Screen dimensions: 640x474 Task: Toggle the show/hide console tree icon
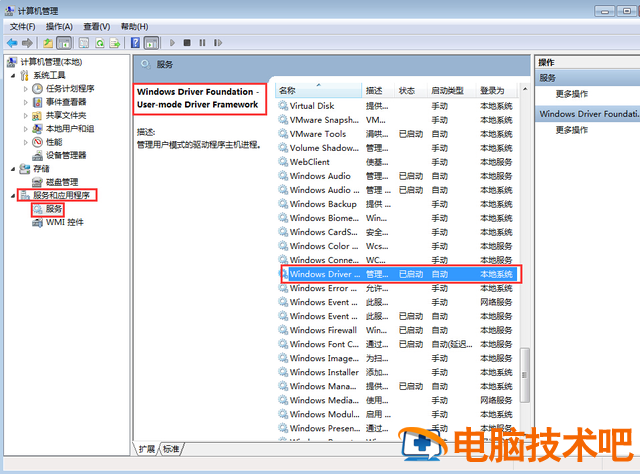pyautogui.click(x=64, y=42)
